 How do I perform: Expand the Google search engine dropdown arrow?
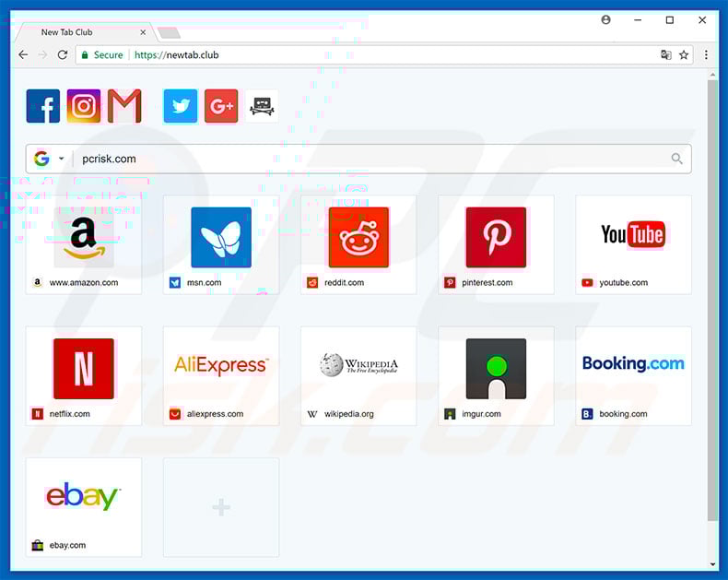pyautogui.click(x=62, y=159)
